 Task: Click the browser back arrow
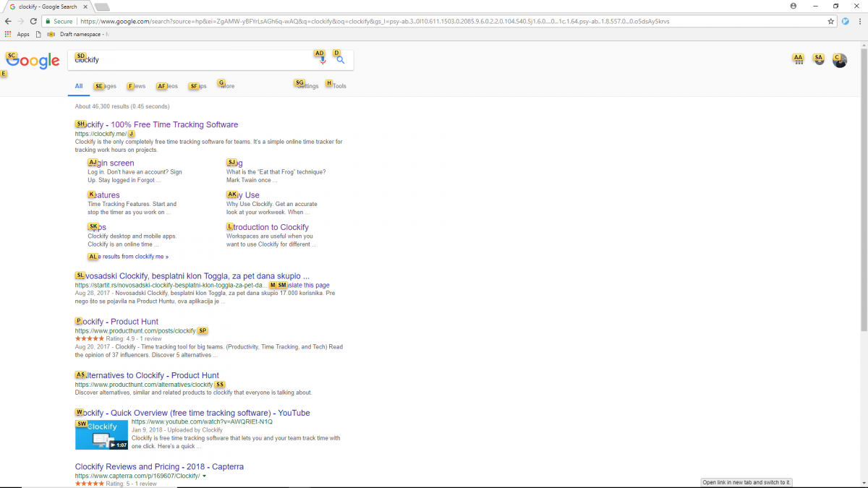tap(8, 21)
